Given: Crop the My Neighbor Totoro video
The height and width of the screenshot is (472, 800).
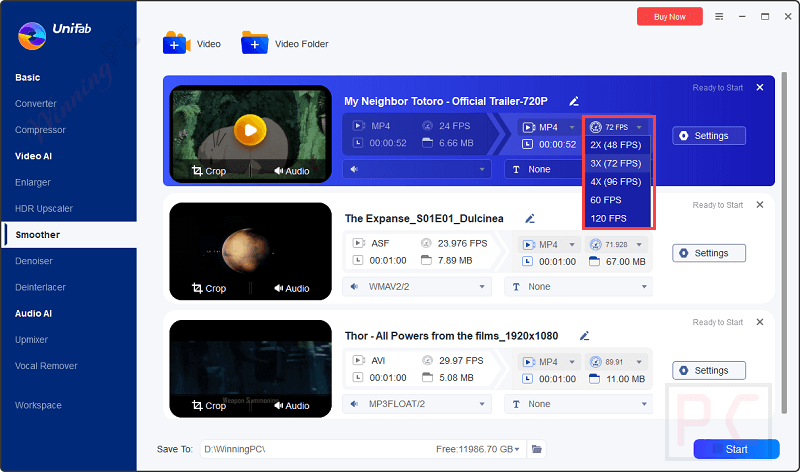Looking at the screenshot, I should (x=209, y=171).
